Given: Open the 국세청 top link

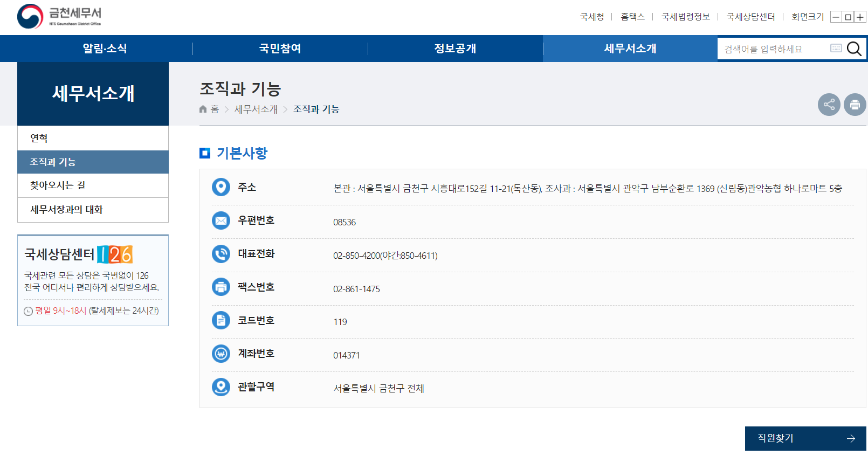Looking at the screenshot, I should tap(592, 17).
